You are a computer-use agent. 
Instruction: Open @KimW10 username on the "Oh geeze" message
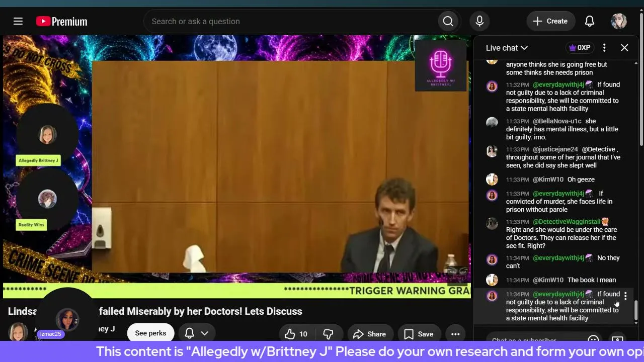548,179
